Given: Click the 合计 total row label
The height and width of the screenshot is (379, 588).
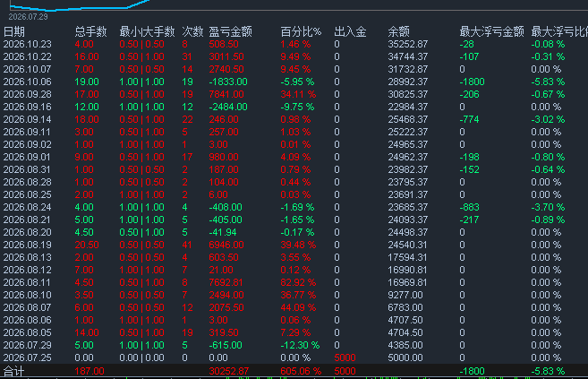Looking at the screenshot, I should 14,372.
